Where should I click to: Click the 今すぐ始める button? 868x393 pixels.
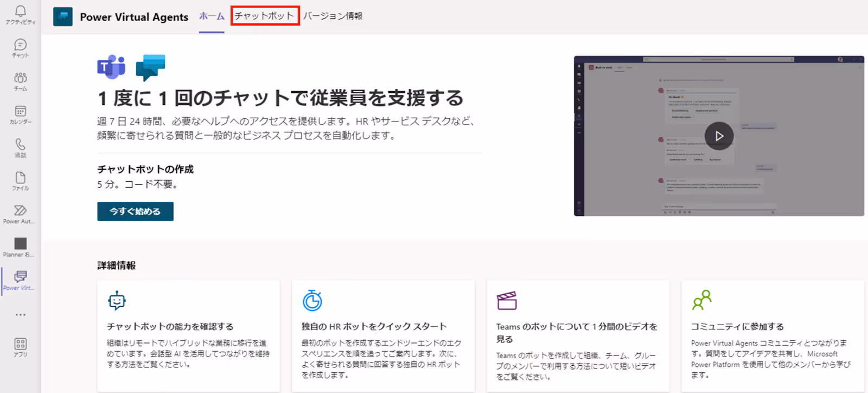pos(135,212)
